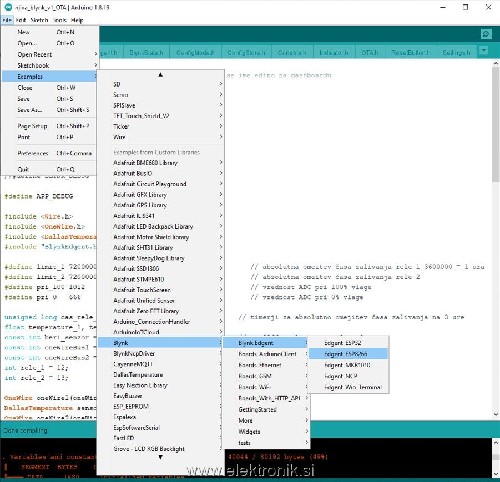
Task: Open Adafruit Motor Shield library examples
Action: click(x=161, y=237)
